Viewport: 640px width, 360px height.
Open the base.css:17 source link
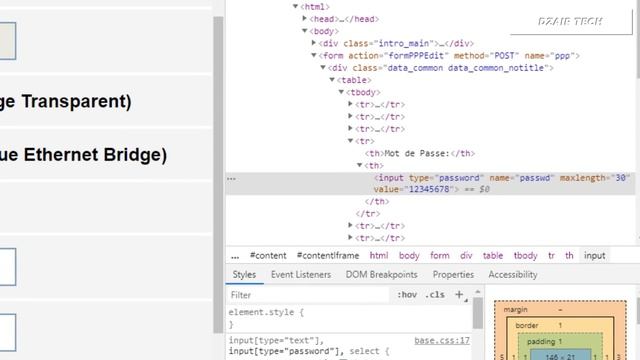point(442,340)
